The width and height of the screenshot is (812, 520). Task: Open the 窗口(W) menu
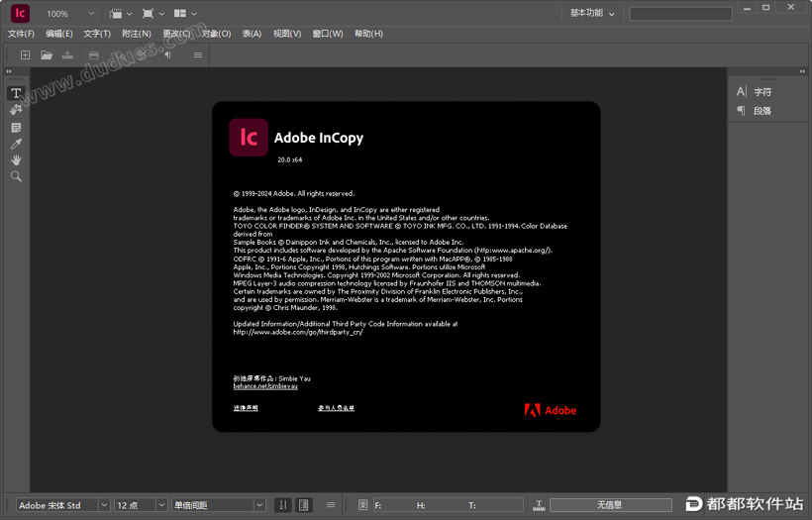click(328, 34)
